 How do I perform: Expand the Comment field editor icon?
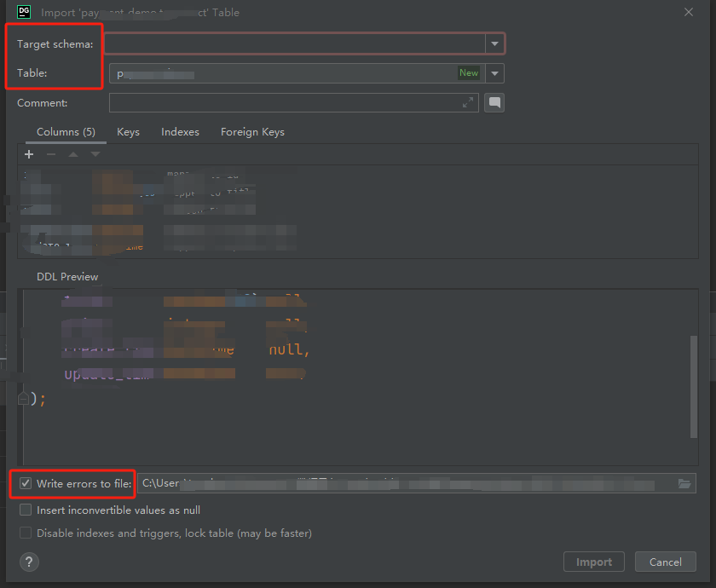click(468, 103)
